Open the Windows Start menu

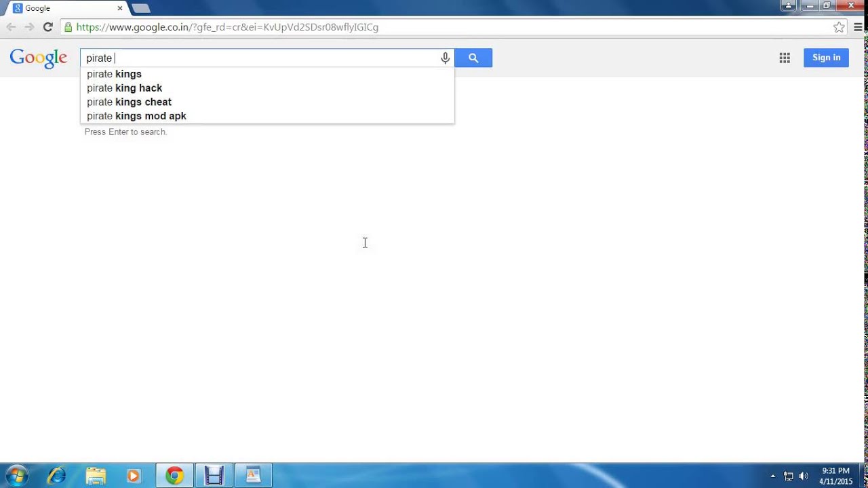[x=16, y=476]
